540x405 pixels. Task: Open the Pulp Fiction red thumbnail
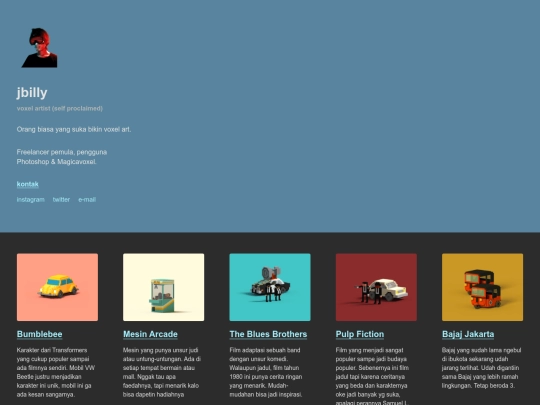pyautogui.click(x=376, y=287)
